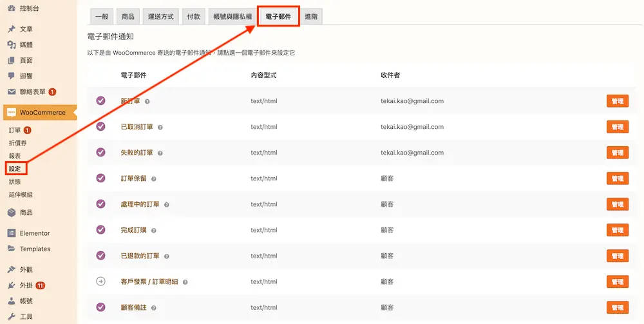The height and width of the screenshot is (324, 644).
Task: Switch to the 進階 tab
Action: pyautogui.click(x=311, y=17)
